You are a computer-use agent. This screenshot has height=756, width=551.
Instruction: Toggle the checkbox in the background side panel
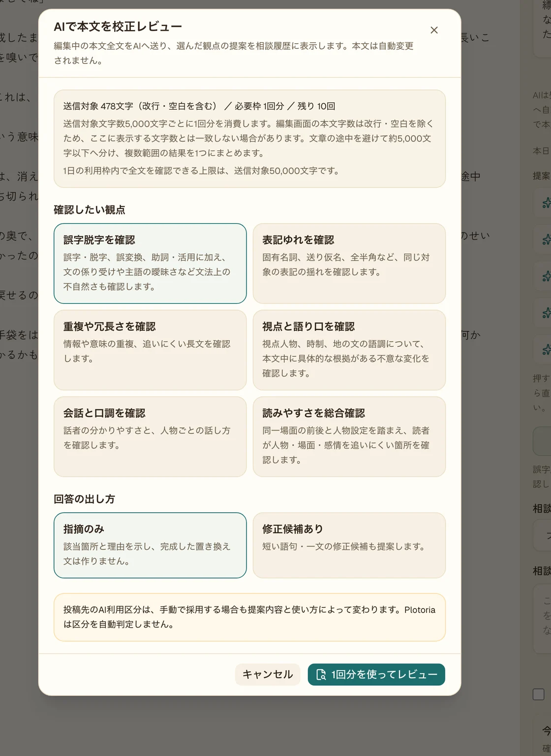pyautogui.click(x=539, y=694)
